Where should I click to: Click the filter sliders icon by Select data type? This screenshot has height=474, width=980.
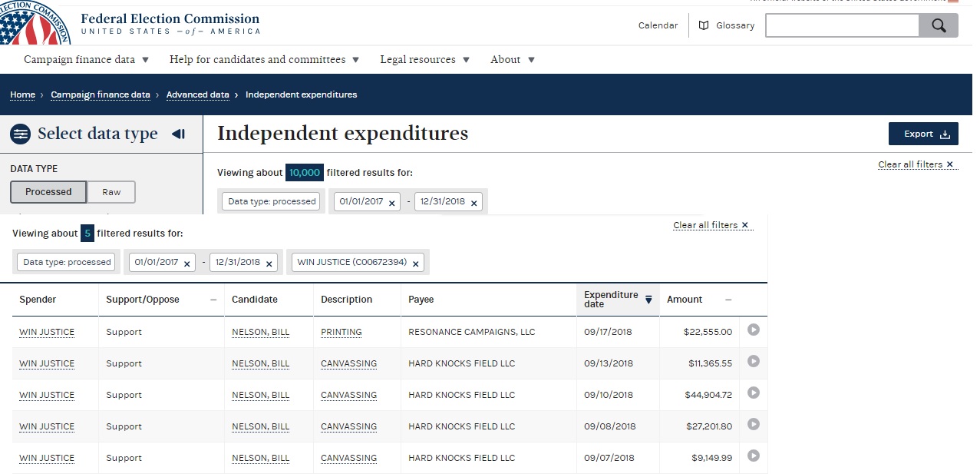[x=21, y=134]
